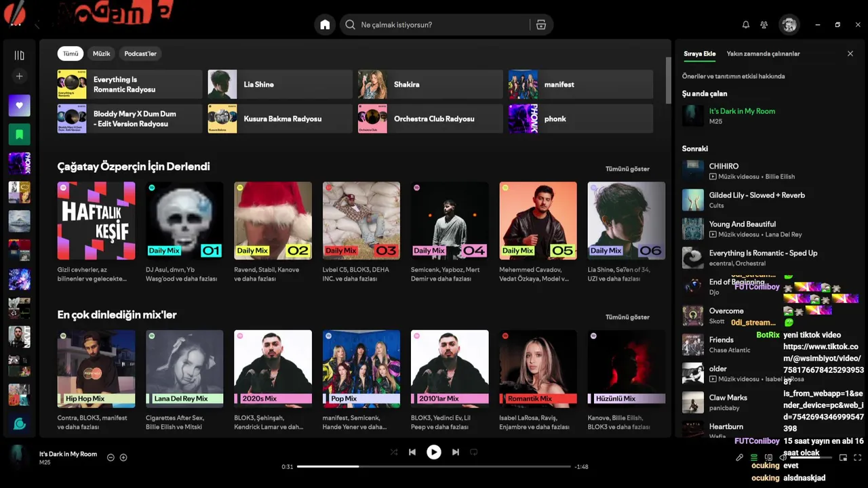
Task: Create new playlist with plus icon
Action: pos(19,77)
